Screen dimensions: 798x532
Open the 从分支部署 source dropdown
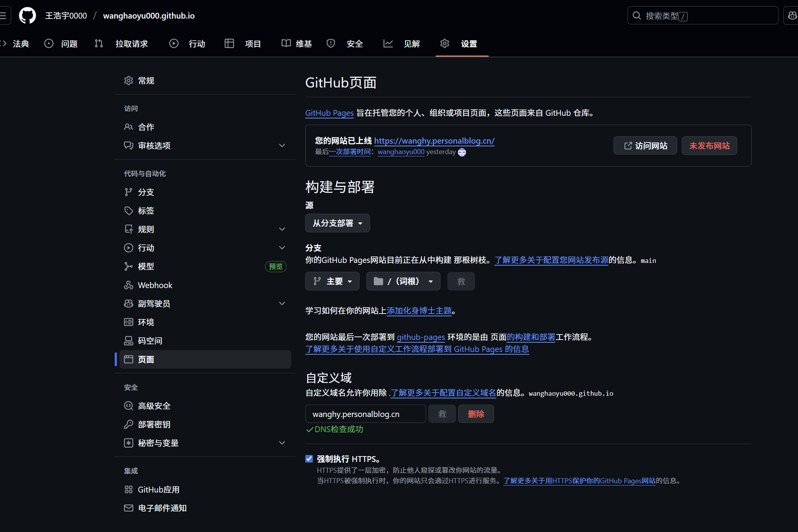click(337, 223)
